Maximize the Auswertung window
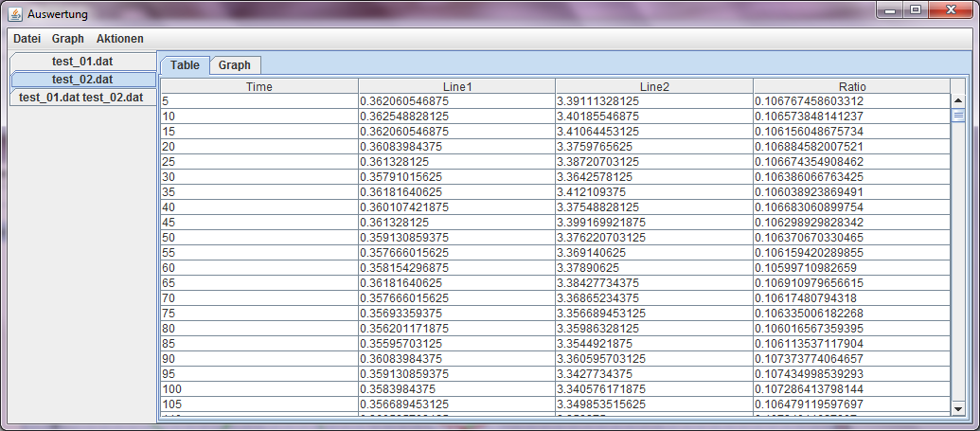Image resolution: width=980 pixels, height=431 pixels. [916, 10]
